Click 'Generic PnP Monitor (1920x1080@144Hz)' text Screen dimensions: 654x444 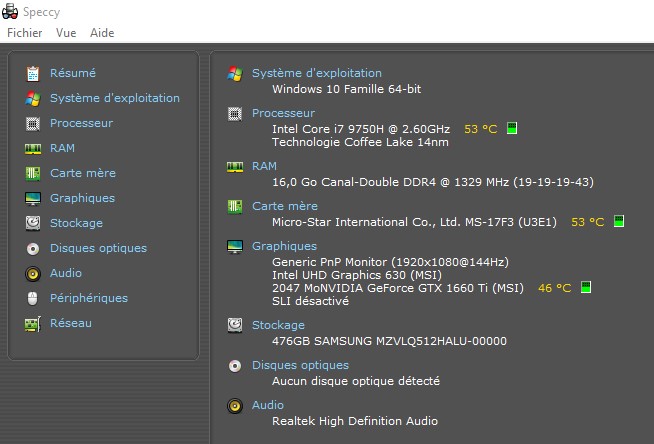click(x=390, y=262)
